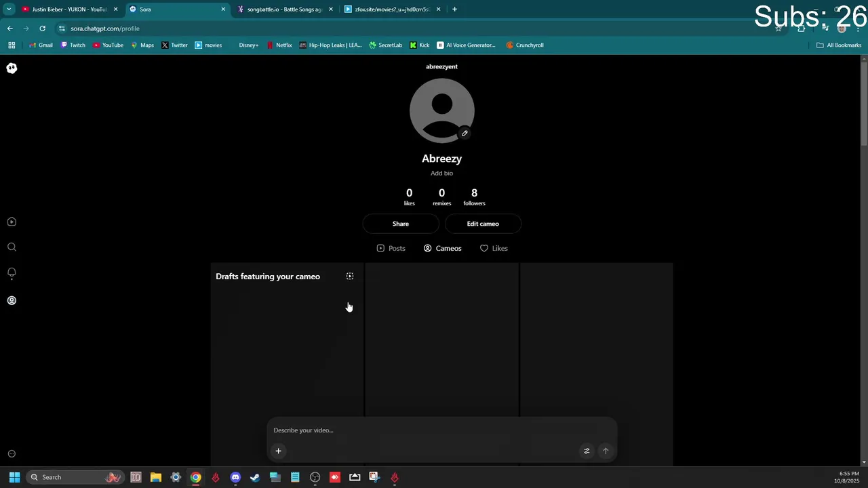Open the All Bookmarks folder
868x488 pixels.
tap(838, 45)
